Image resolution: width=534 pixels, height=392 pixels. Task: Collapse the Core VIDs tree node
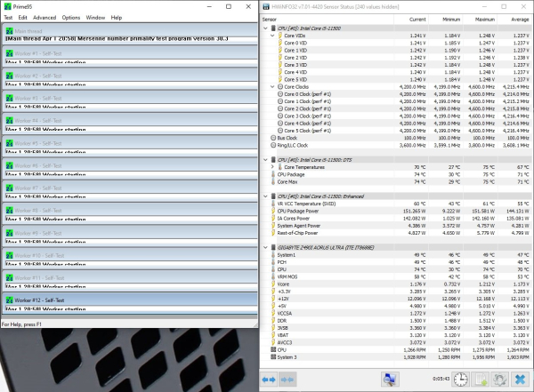(274, 35)
